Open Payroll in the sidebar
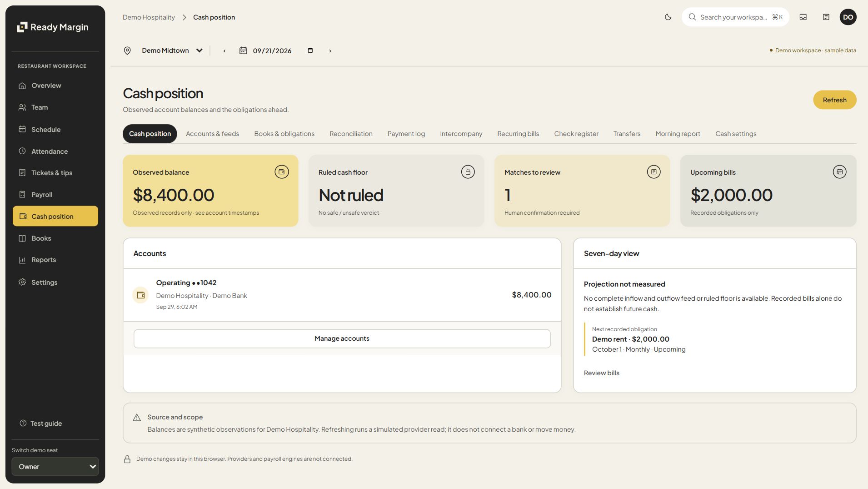This screenshot has width=868, height=489. 55,195
